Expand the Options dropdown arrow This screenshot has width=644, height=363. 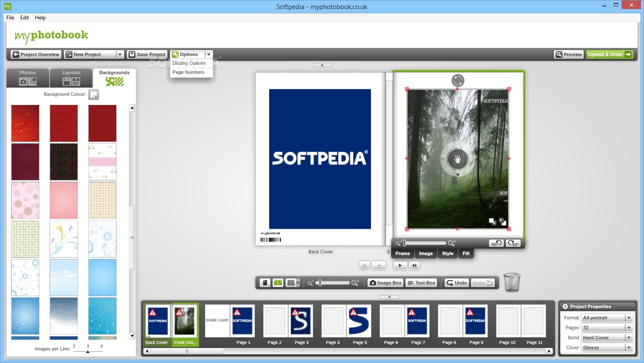tap(209, 54)
